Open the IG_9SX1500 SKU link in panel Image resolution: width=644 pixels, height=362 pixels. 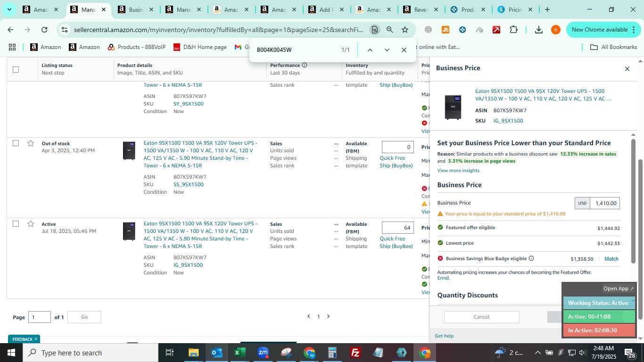coord(508,121)
